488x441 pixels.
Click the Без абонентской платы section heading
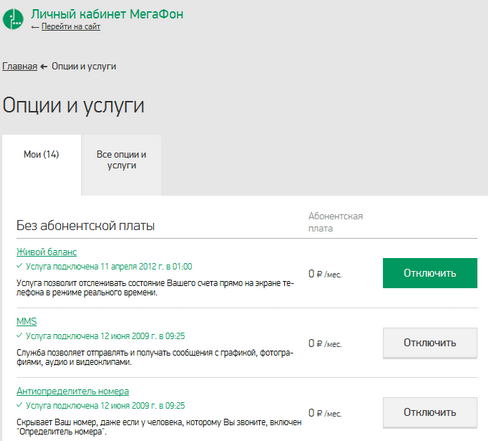click(85, 226)
